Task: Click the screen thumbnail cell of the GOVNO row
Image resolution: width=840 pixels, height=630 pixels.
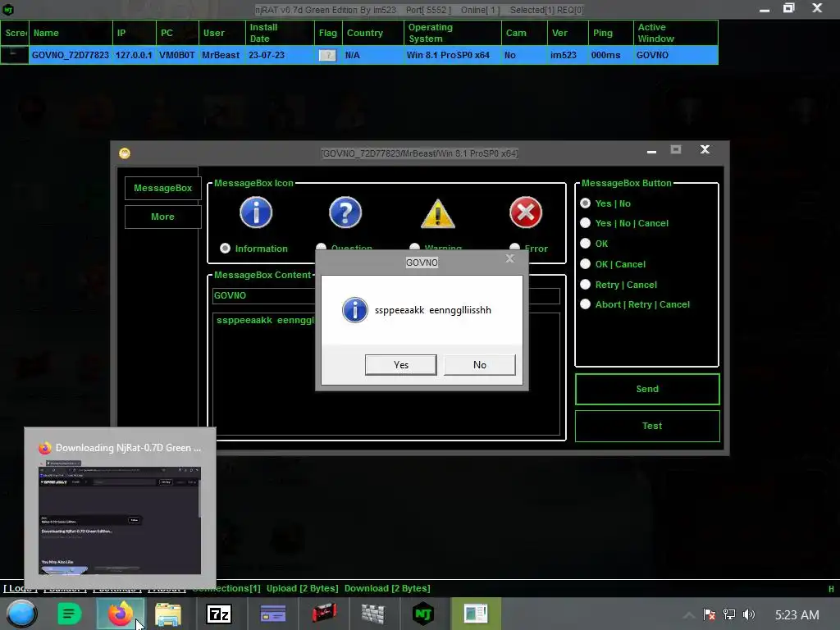Action: pyautogui.click(x=15, y=55)
